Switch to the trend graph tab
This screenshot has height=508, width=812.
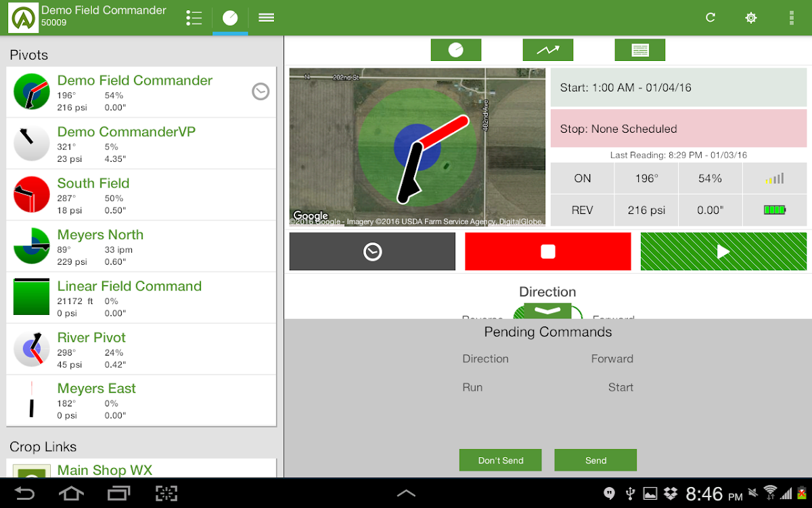(x=547, y=50)
